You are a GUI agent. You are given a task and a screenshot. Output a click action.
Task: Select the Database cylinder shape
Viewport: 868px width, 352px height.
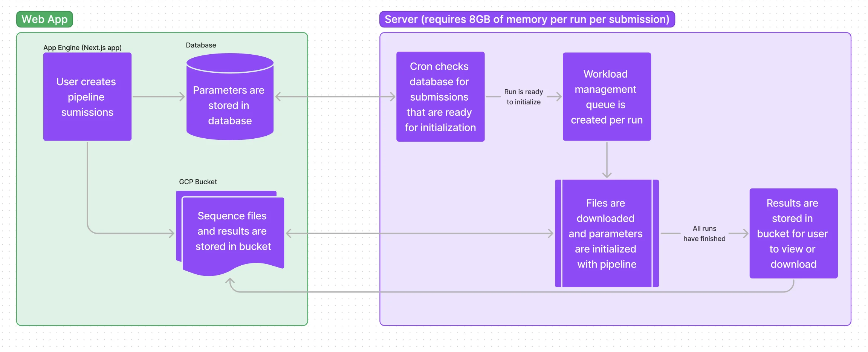tap(229, 96)
